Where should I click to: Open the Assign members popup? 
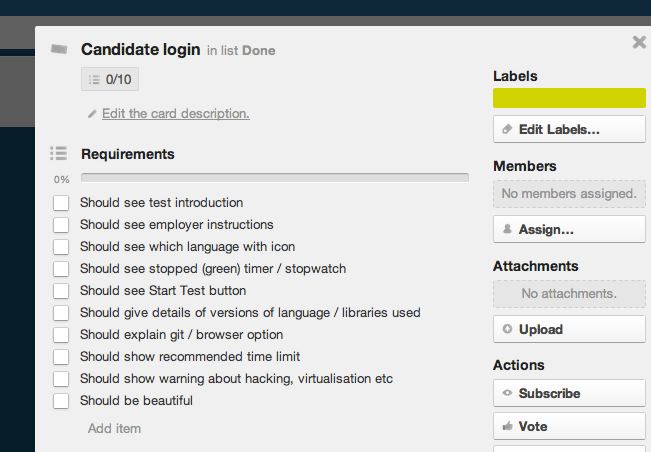569,229
